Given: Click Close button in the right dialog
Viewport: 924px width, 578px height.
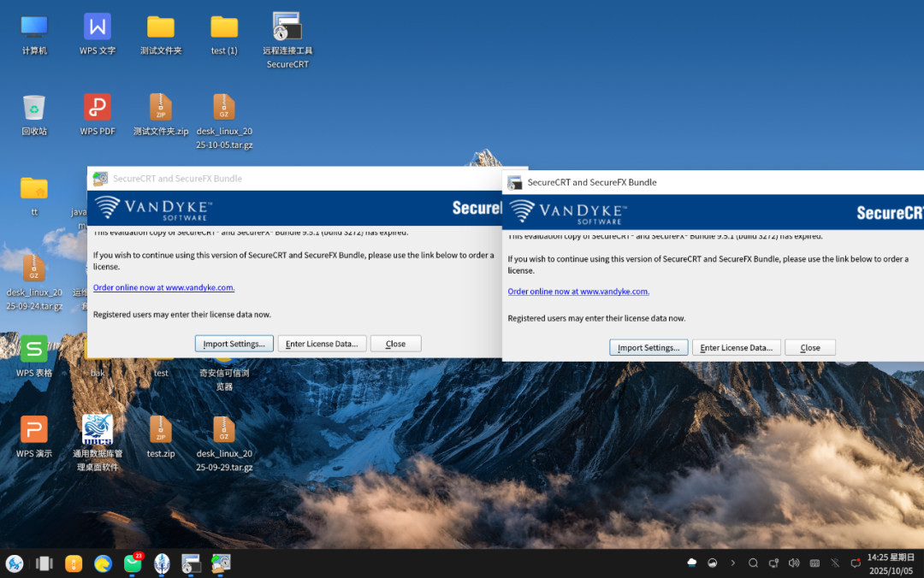Looking at the screenshot, I should (x=810, y=348).
